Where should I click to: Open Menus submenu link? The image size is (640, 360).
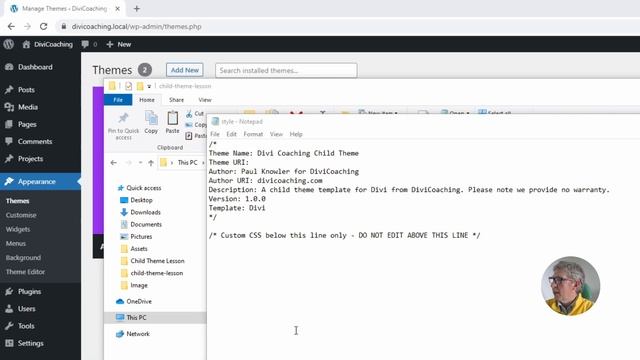(x=16, y=243)
